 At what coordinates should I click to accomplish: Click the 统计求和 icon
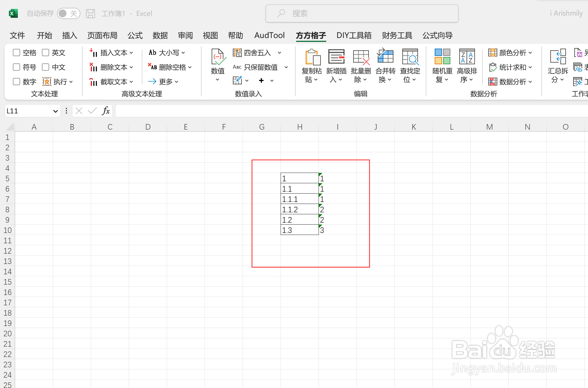pos(493,67)
